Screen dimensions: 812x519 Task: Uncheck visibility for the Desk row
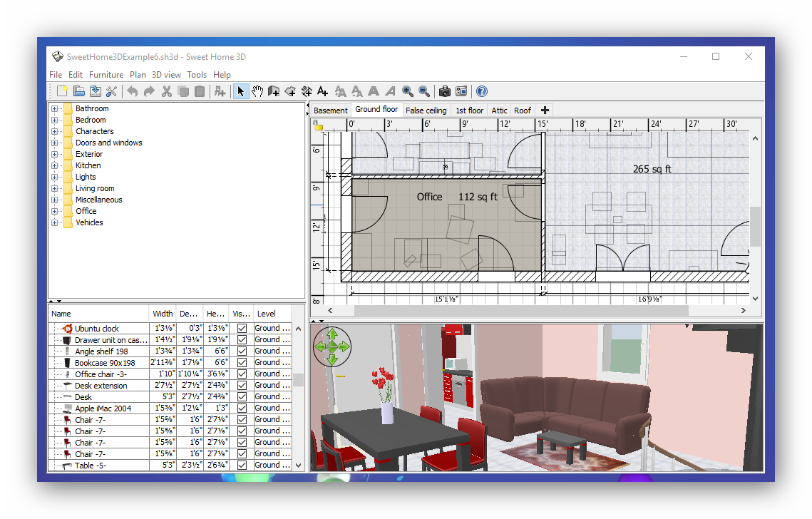pyautogui.click(x=242, y=397)
